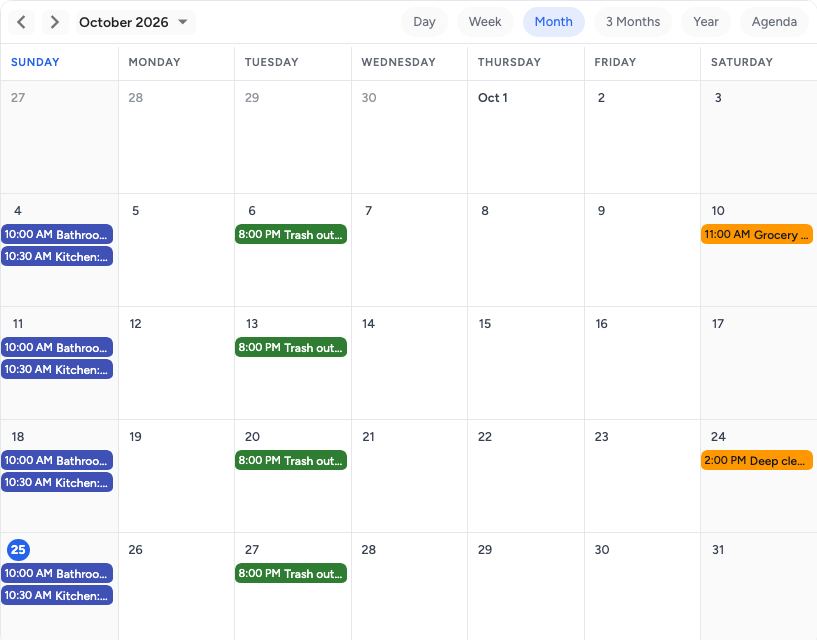
Task: Select date 7 on Wednesday
Action: click(368, 211)
